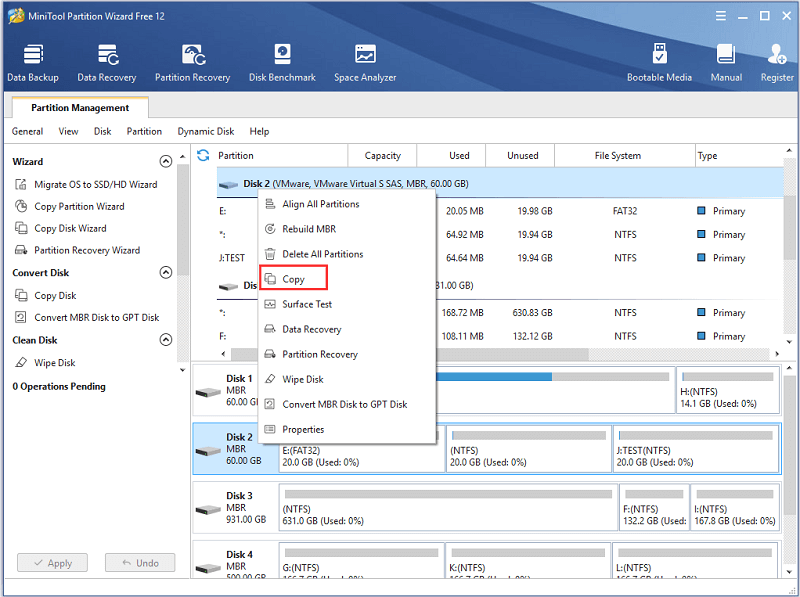Open the Manual
The image size is (800, 597).
click(x=726, y=63)
